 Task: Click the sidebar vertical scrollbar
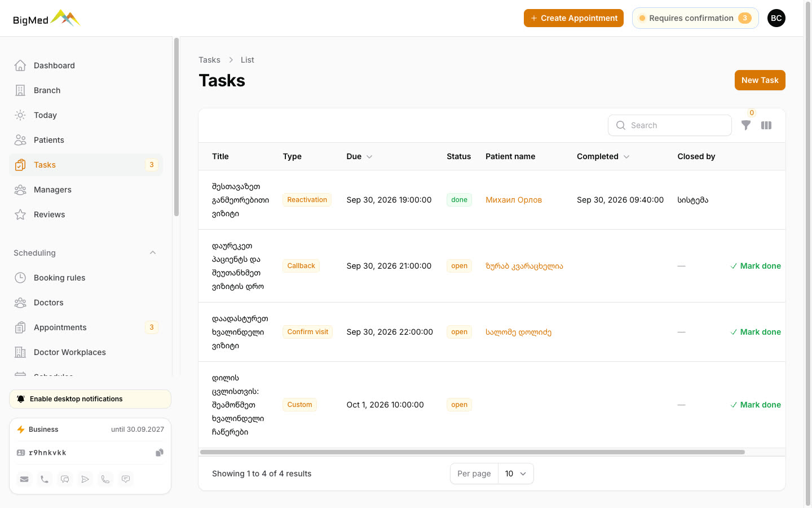[176, 127]
